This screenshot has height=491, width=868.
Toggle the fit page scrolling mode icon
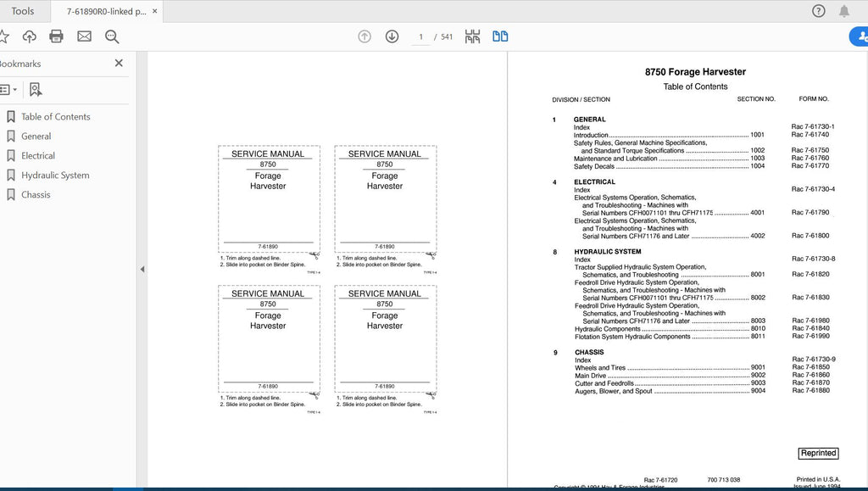472,36
